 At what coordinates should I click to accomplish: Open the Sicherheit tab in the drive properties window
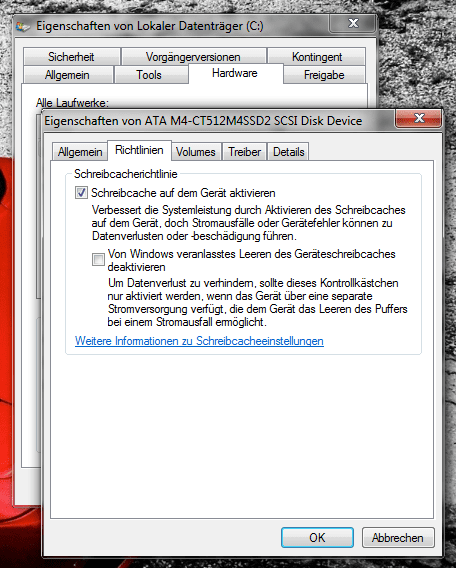click(71, 57)
